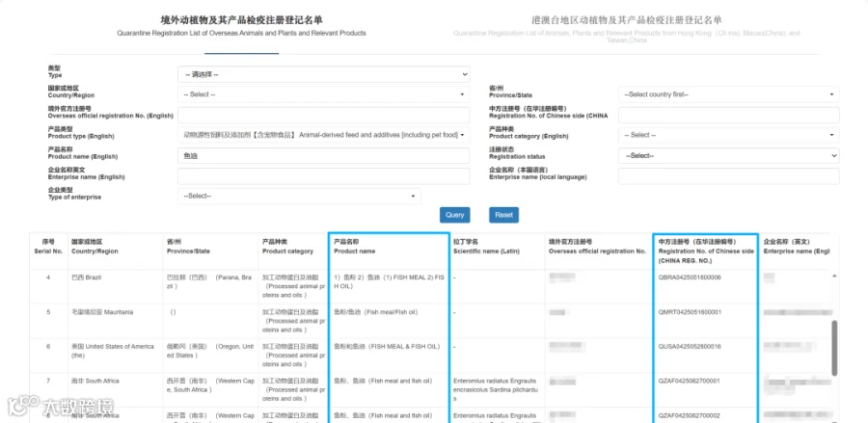This screenshot has height=423, width=868.
Task: Click the Enterprise name (local language) field
Action: (x=728, y=175)
